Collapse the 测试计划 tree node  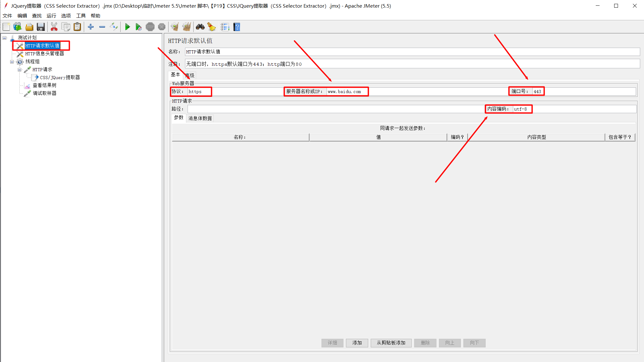point(4,38)
